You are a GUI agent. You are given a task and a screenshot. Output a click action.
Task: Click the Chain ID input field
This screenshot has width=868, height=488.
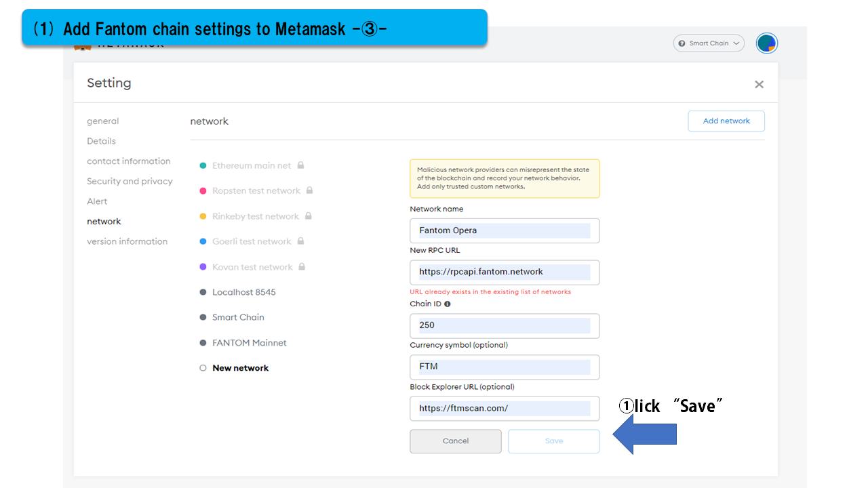(x=505, y=326)
